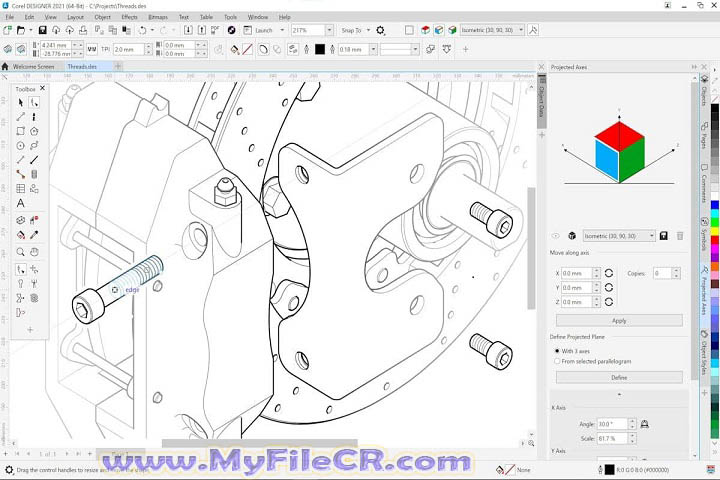Image resolution: width=720 pixels, height=480 pixels.
Task: Open the Options gear icon in toolbar
Action: [x=380, y=30]
